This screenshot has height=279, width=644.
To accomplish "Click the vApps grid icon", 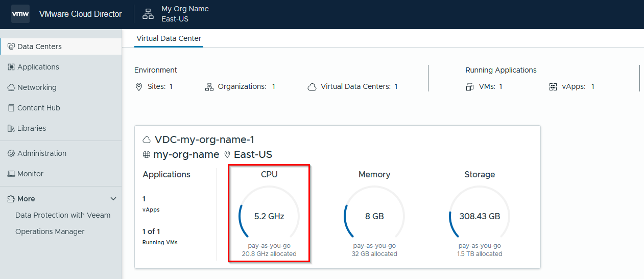I will tap(553, 87).
